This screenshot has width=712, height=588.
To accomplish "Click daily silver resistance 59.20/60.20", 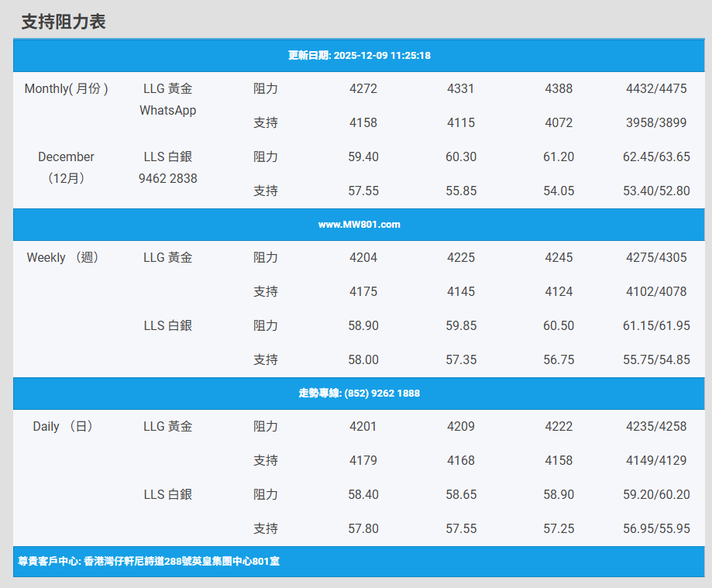I will tap(656, 495).
